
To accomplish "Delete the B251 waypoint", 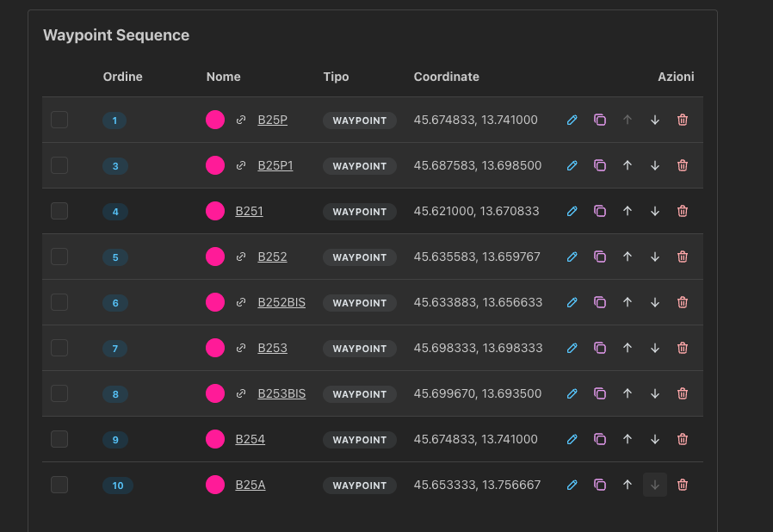I will (x=683, y=212).
